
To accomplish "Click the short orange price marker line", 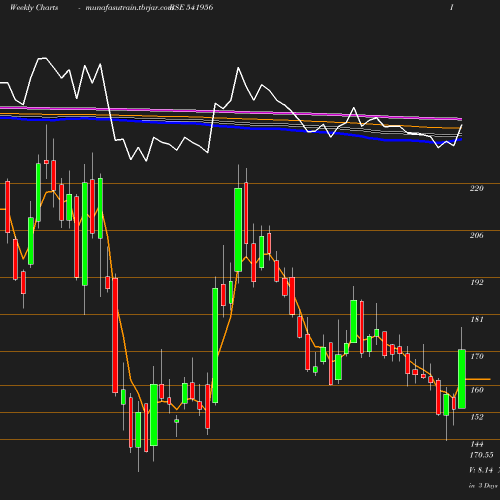I will click(x=478, y=379).
